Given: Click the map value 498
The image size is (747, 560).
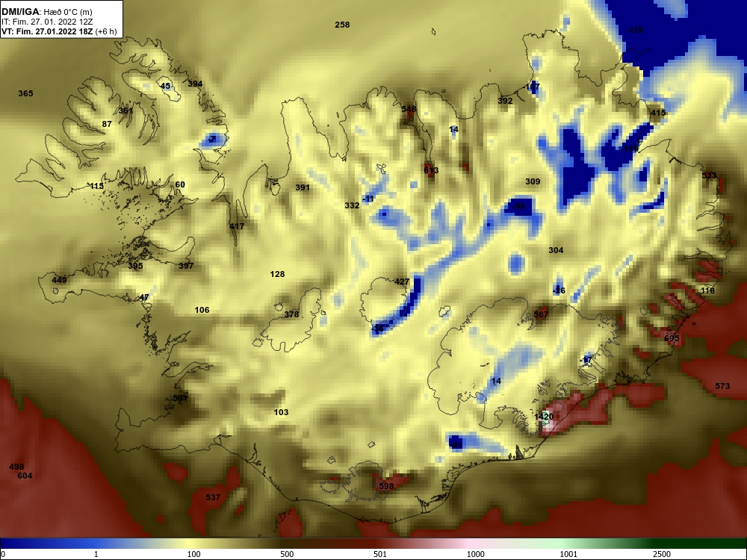Looking at the screenshot, I should coord(16,467).
